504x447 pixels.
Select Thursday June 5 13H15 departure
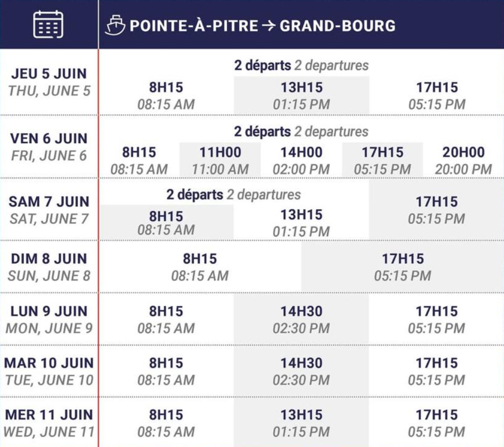tap(301, 95)
